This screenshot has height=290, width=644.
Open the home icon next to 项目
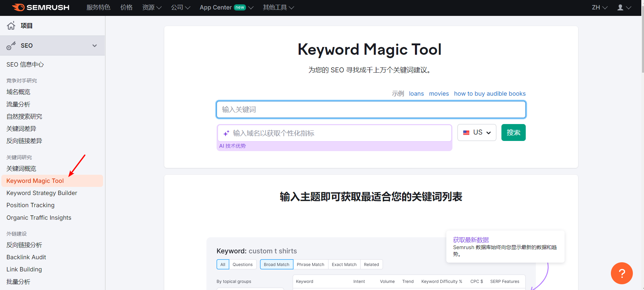pos(11,26)
